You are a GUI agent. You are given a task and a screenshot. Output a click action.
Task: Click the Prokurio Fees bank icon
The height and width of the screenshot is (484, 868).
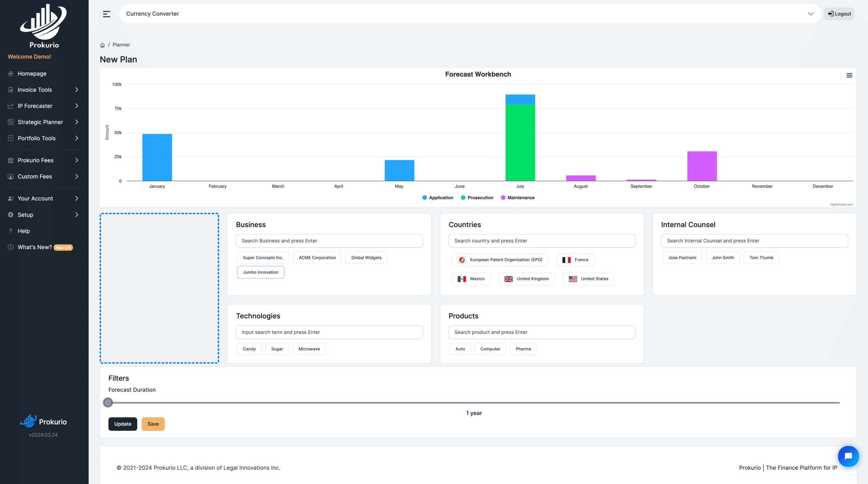click(x=11, y=160)
